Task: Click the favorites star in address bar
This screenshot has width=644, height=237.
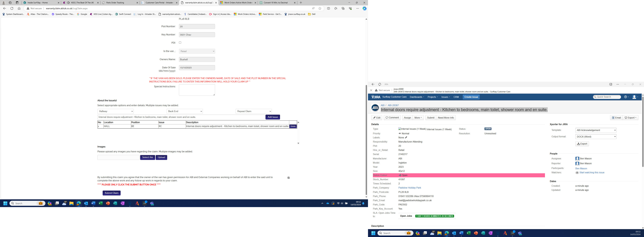Action: click(x=320, y=8)
